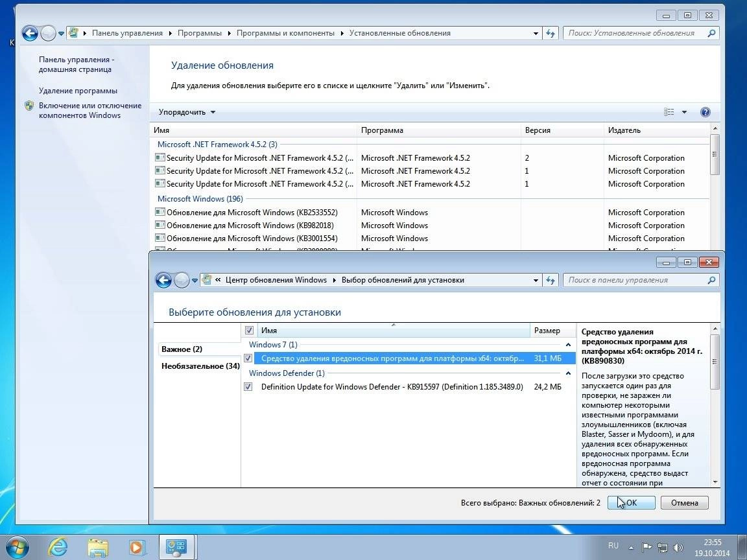Click the volume speaker tray icon

click(678, 548)
